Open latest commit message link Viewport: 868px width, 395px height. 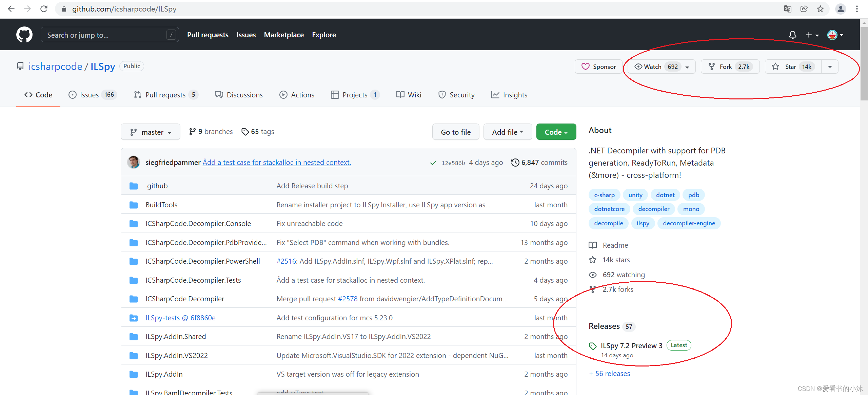click(277, 163)
